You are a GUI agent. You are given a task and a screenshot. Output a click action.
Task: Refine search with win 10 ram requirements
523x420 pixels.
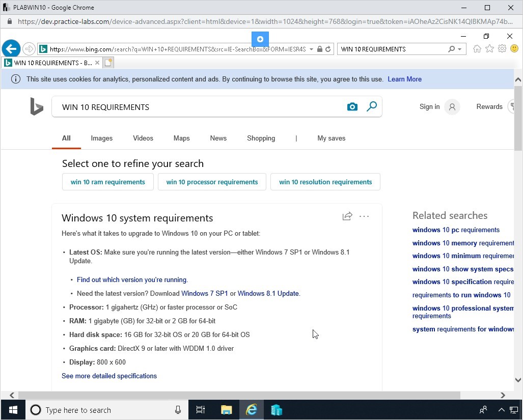click(x=108, y=182)
